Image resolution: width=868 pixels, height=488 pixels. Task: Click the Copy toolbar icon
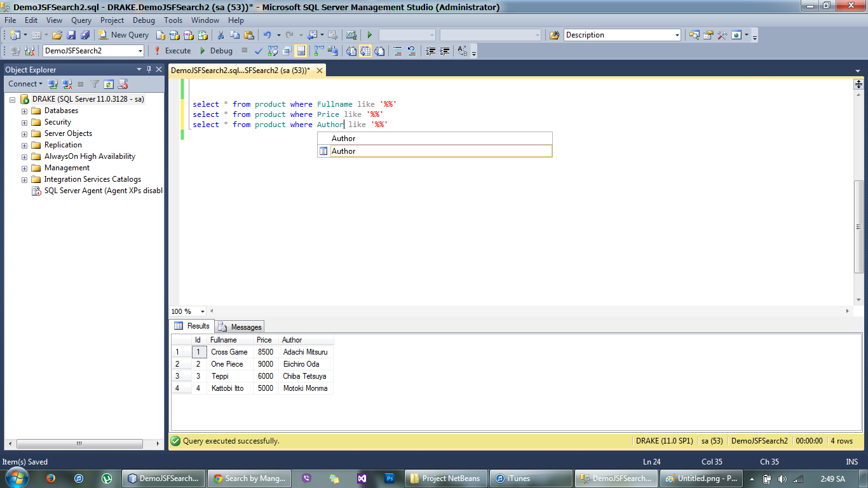(234, 35)
